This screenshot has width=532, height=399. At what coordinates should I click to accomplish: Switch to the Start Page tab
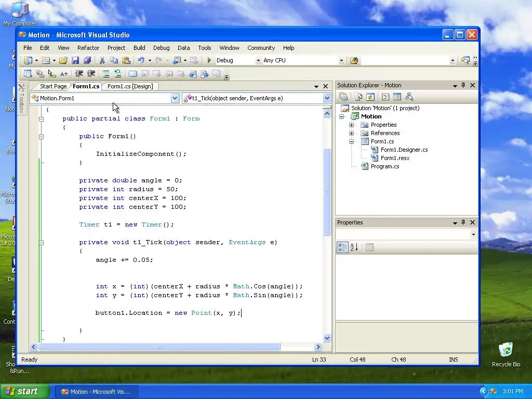pos(54,86)
